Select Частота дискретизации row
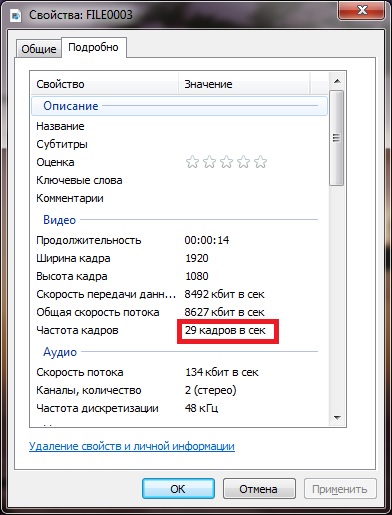This screenshot has width=392, height=515. click(x=179, y=408)
